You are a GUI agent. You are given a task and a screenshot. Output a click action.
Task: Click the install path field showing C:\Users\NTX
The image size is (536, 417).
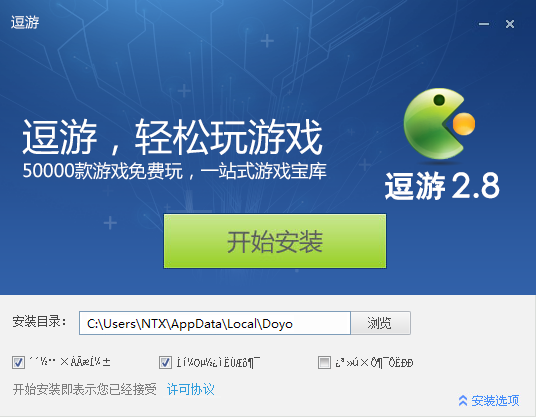215,323
